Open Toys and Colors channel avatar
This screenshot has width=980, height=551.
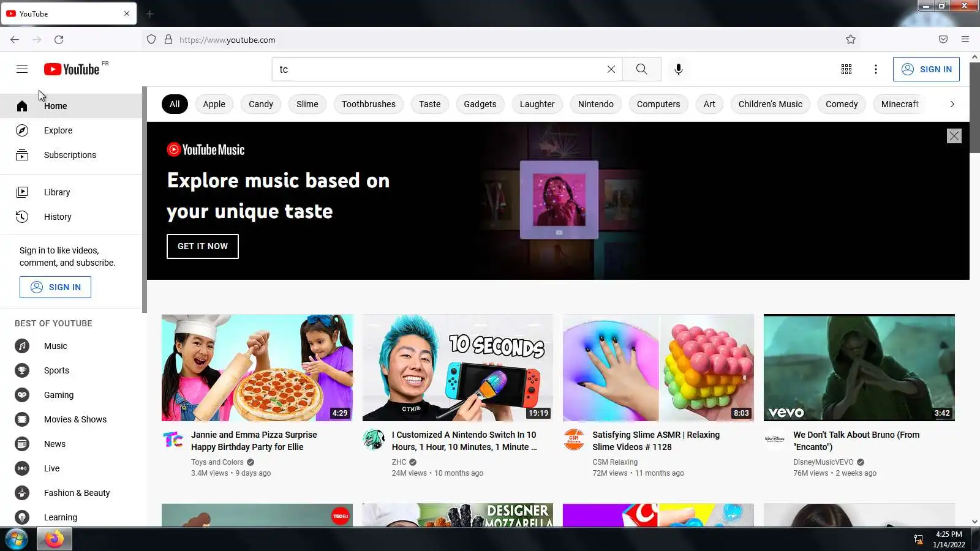tap(173, 440)
